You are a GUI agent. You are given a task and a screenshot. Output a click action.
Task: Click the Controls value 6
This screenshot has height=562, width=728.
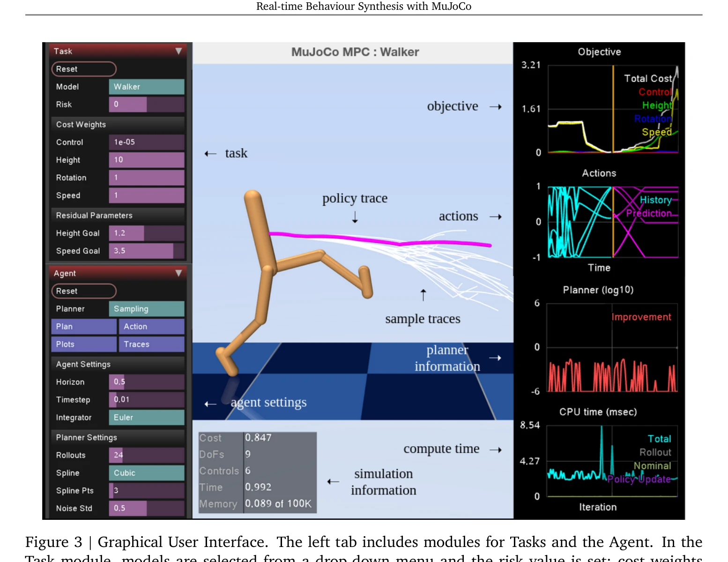(248, 471)
